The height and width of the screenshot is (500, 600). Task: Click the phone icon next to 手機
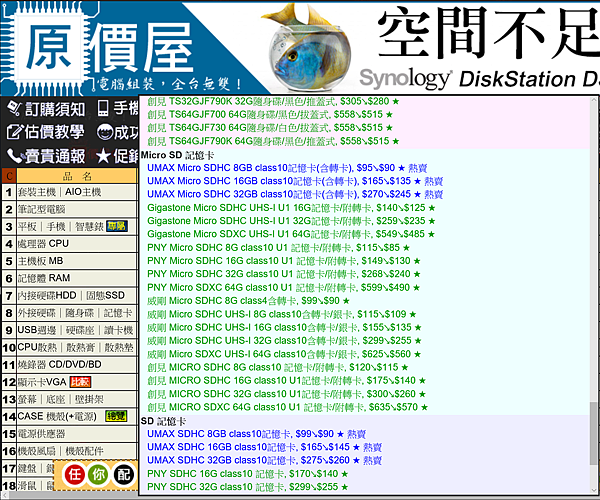[103, 109]
